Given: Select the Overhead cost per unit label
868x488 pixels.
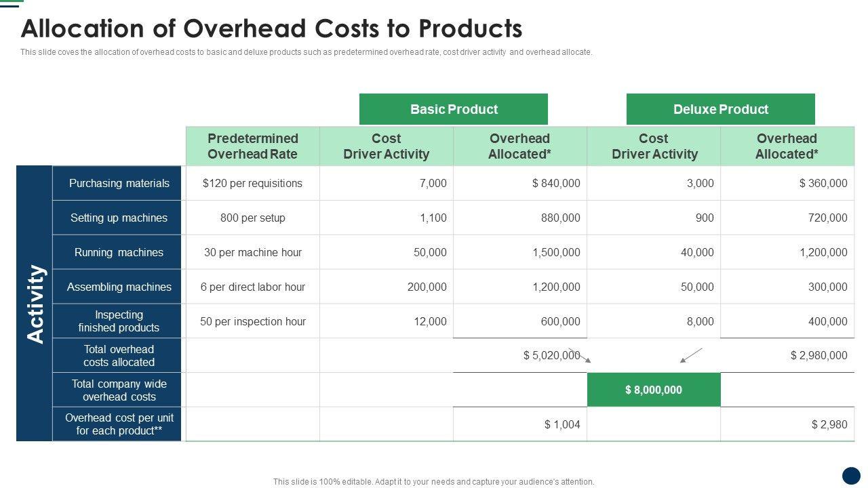Looking at the screenshot, I should pos(119,424).
